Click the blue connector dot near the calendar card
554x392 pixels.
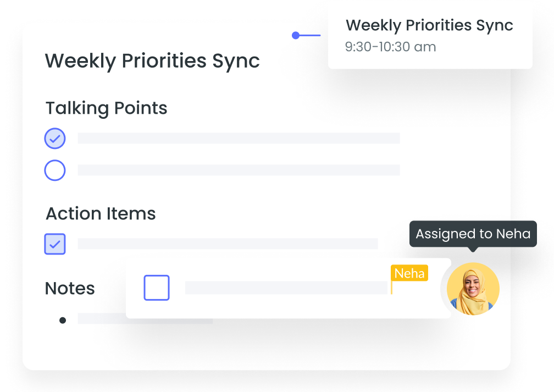(296, 36)
